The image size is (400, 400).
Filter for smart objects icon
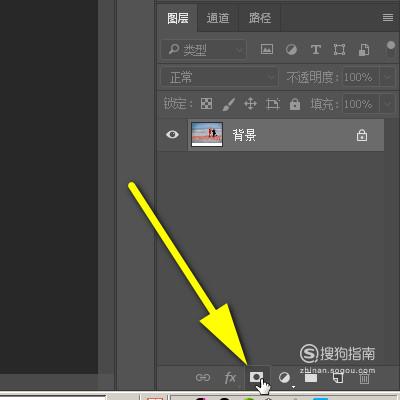click(364, 50)
